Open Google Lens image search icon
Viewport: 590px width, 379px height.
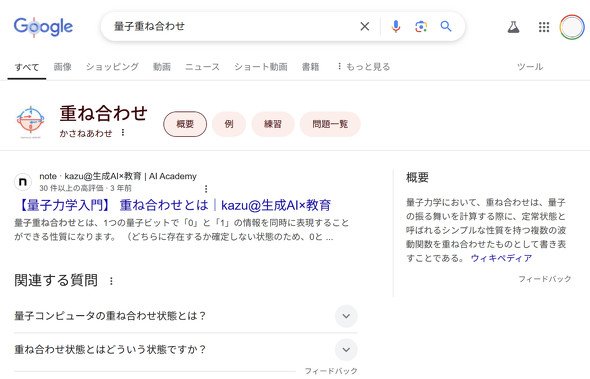(421, 26)
